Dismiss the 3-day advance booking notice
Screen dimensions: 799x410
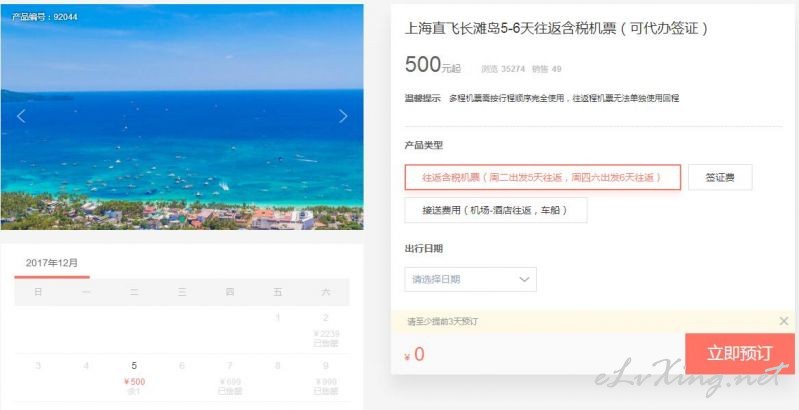[784, 321]
